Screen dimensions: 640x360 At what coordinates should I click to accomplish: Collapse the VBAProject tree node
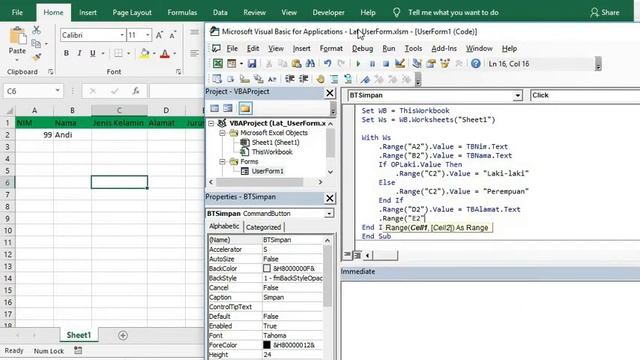[211, 123]
